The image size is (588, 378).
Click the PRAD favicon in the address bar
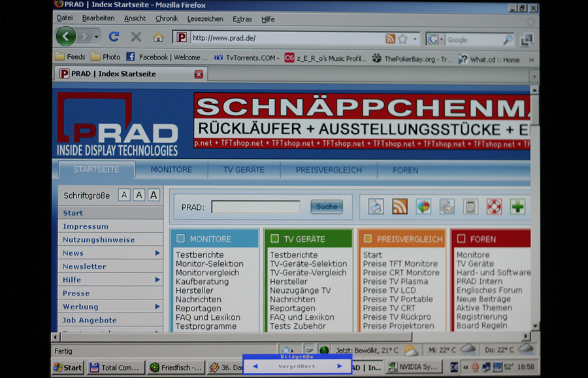(182, 37)
